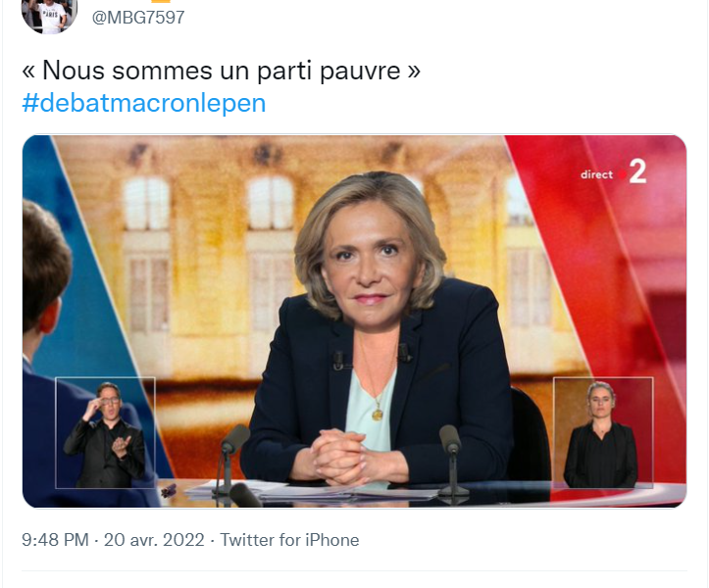Click the papers lying on the desk
Image resolution: width=709 pixels, height=588 pixels.
pyautogui.click(x=312, y=491)
